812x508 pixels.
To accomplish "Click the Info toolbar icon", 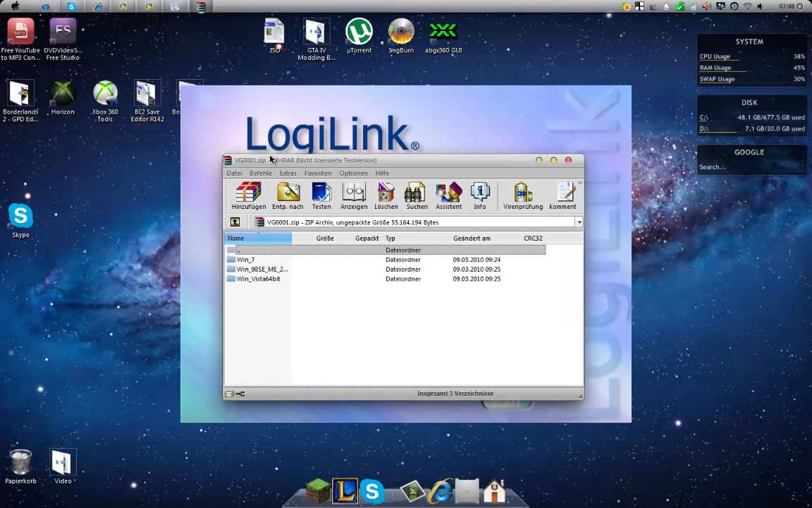I will (x=480, y=196).
